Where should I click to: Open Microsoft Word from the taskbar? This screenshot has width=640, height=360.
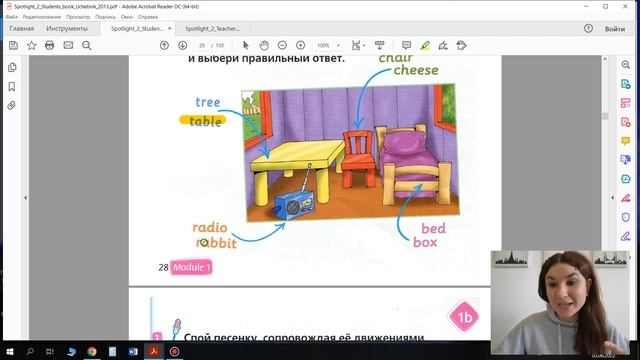click(x=133, y=351)
